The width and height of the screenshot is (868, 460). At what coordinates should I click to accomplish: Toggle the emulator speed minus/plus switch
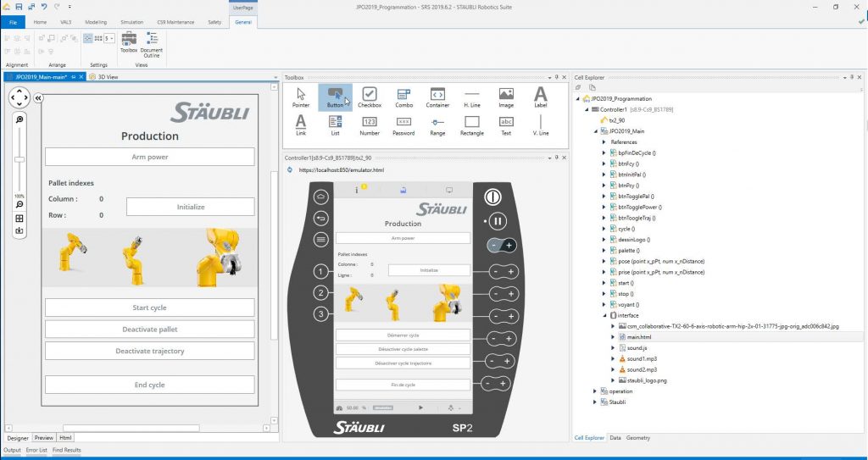click(x=502, y=245)
